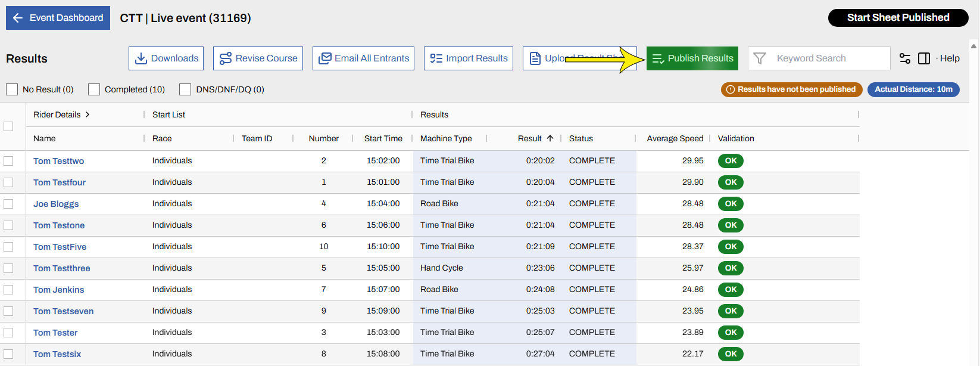The image size is (980, 366).
Task: Sort by the Result column header
Action: pos(529,138)
